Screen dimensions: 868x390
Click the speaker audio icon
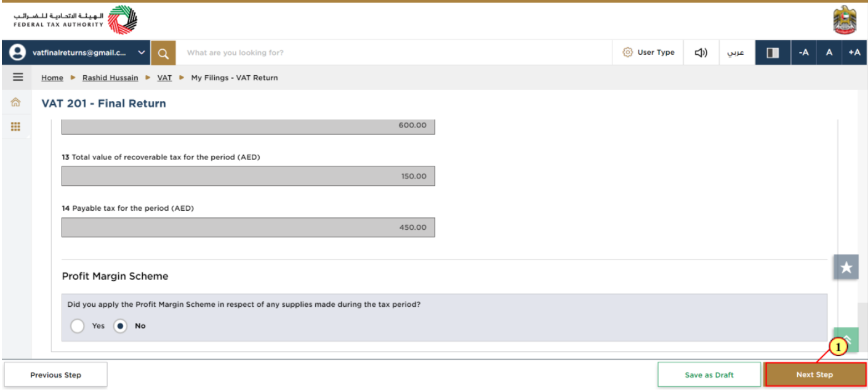pyautogui.click(x=701, y=53)
